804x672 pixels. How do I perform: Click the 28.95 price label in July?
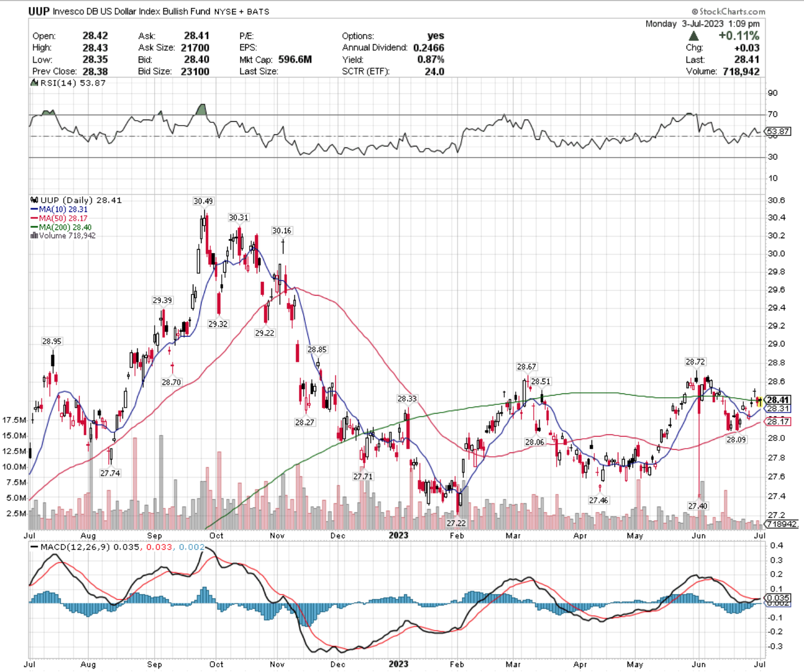tap(52, 341)
